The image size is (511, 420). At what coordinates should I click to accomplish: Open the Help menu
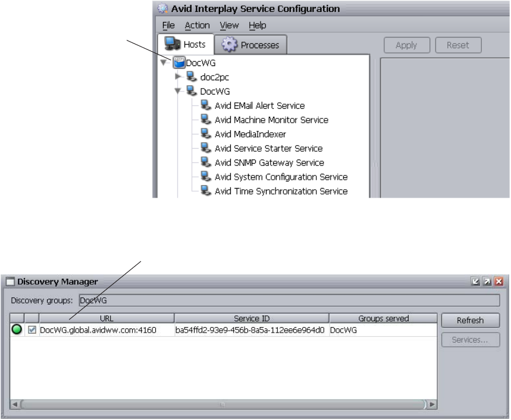pyautogui.click(x=258, y=26)
